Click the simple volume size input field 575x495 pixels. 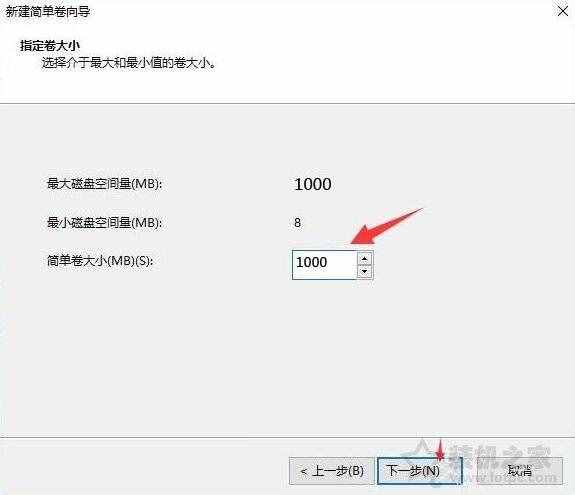coord(325,265)
